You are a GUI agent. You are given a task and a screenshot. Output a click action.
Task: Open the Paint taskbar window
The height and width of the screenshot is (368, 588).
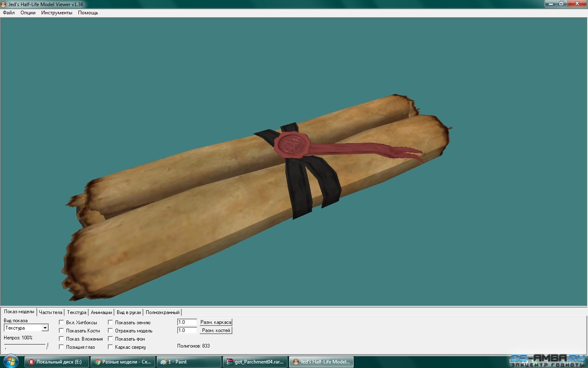(x=189, y=362)
